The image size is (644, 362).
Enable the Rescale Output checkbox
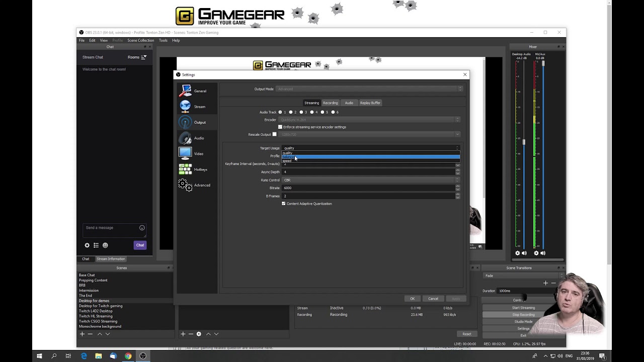(274, 134)
